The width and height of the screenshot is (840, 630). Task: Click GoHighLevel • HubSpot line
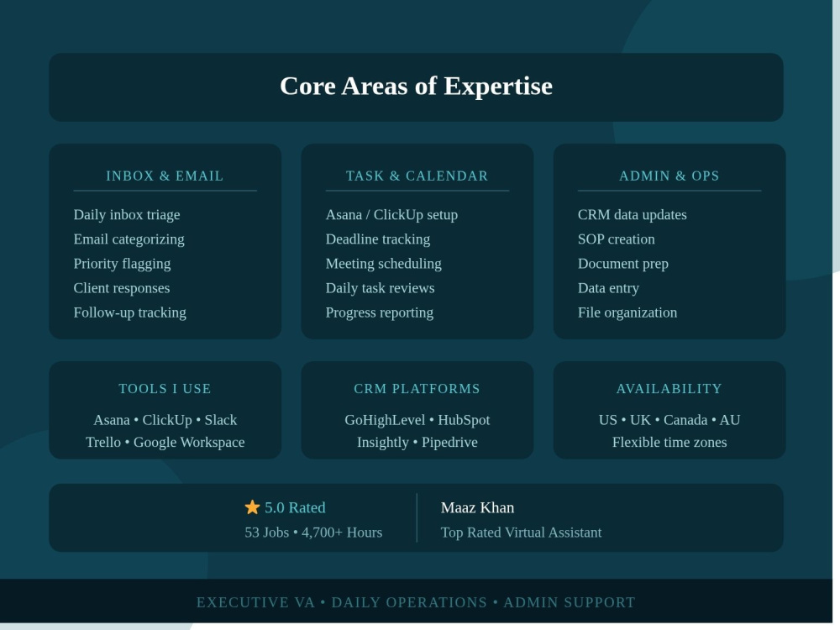click(x=417, y=420)
